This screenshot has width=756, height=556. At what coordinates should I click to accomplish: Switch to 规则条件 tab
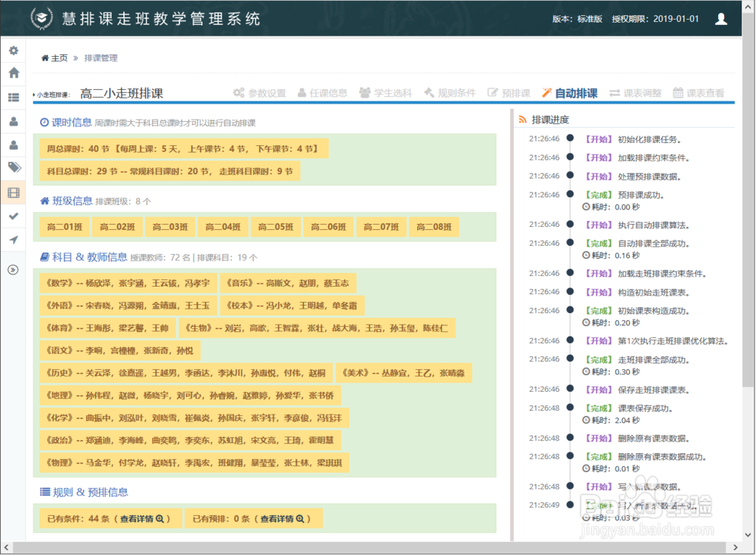(450, 93)
